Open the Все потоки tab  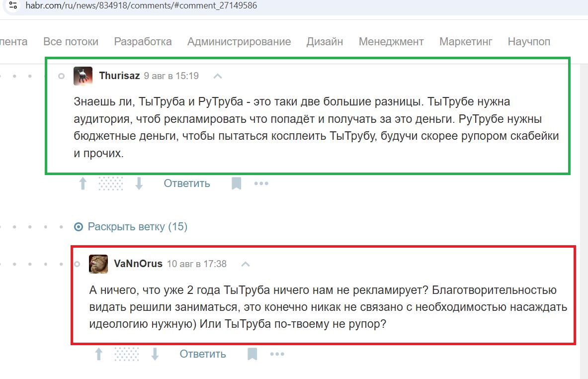point(71,41)
